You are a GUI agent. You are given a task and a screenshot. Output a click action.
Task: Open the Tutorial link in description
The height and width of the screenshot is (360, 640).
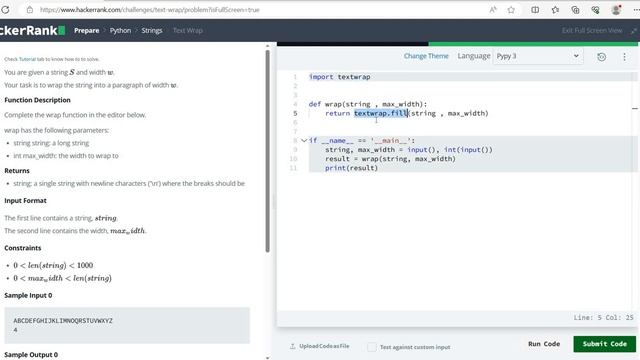click(27, 59)
